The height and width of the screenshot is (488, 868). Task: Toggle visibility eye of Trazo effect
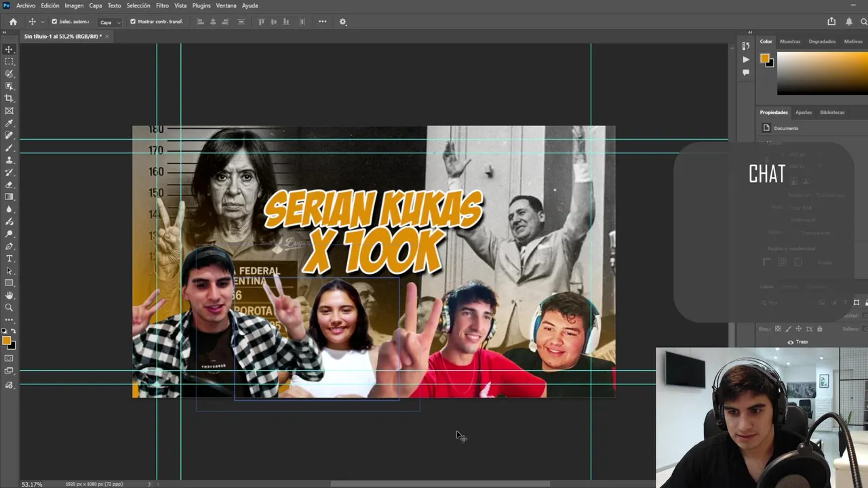790,342
